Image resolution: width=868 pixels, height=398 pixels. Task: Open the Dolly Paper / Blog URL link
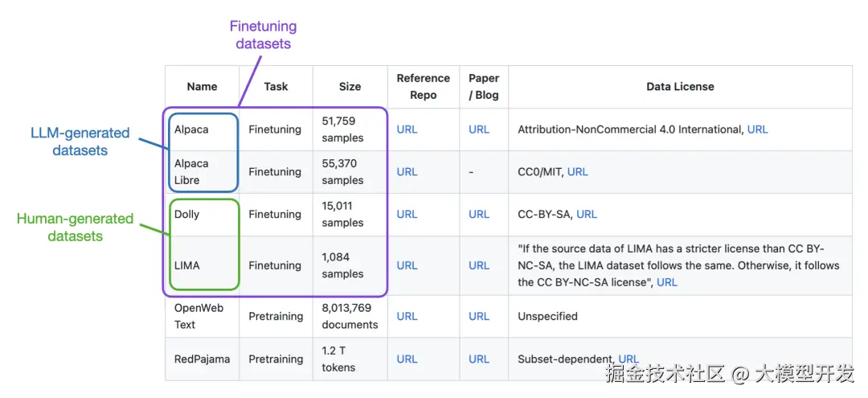479,215
